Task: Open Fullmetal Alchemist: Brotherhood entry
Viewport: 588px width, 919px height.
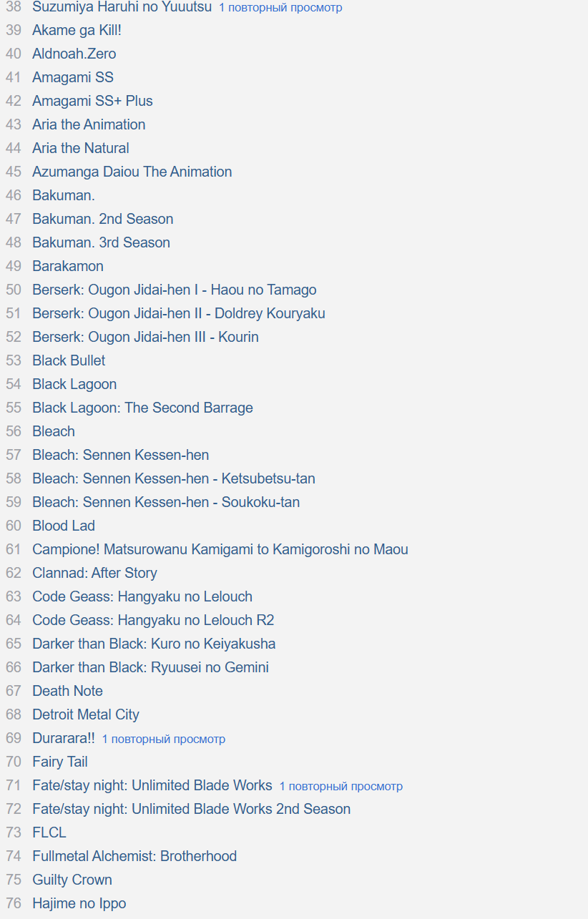Action: 134,856
